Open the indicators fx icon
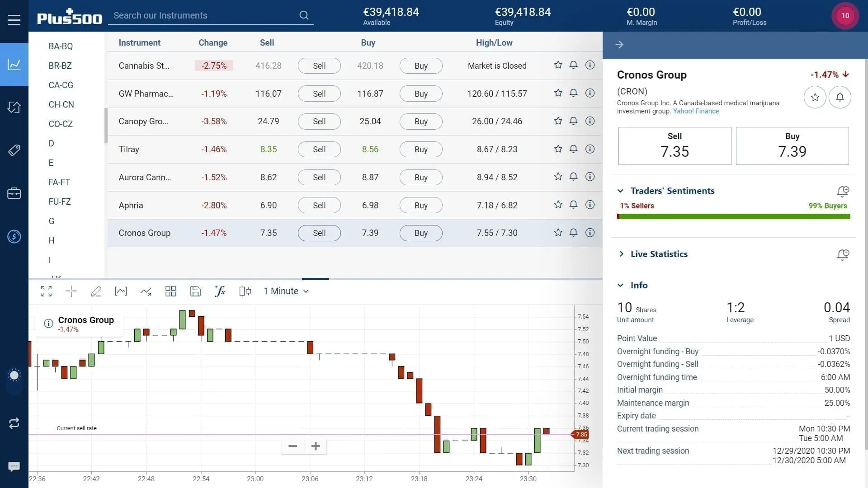This screenshot has height=488, width=868. 220,291
